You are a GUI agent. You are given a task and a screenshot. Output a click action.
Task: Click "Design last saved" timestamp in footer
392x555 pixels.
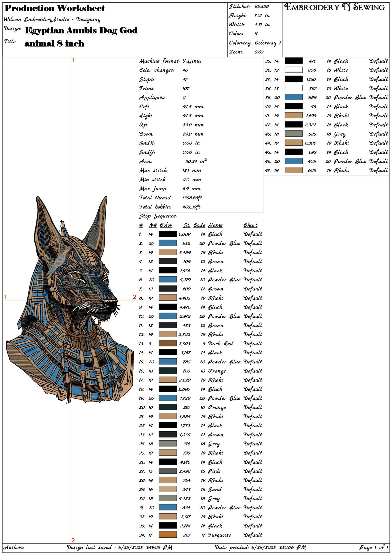coord(120,547)
